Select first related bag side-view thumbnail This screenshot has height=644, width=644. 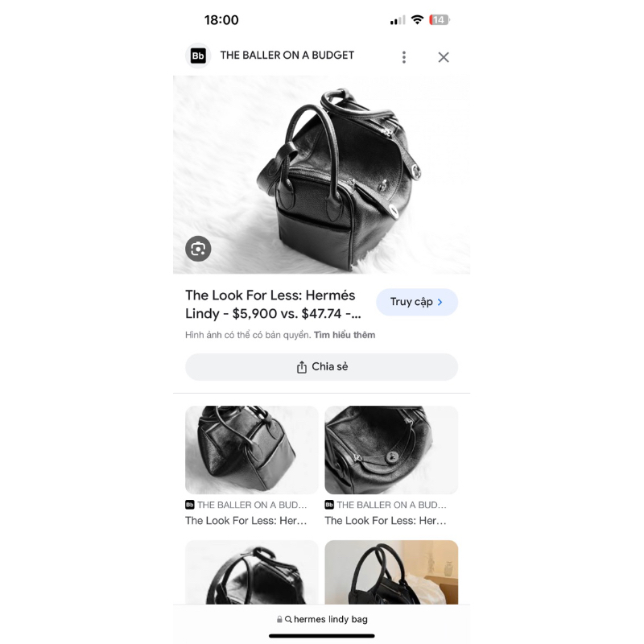[252, 450]
